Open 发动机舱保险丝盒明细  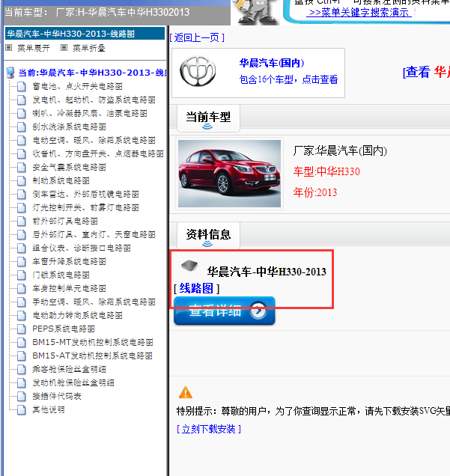point(73,382)
